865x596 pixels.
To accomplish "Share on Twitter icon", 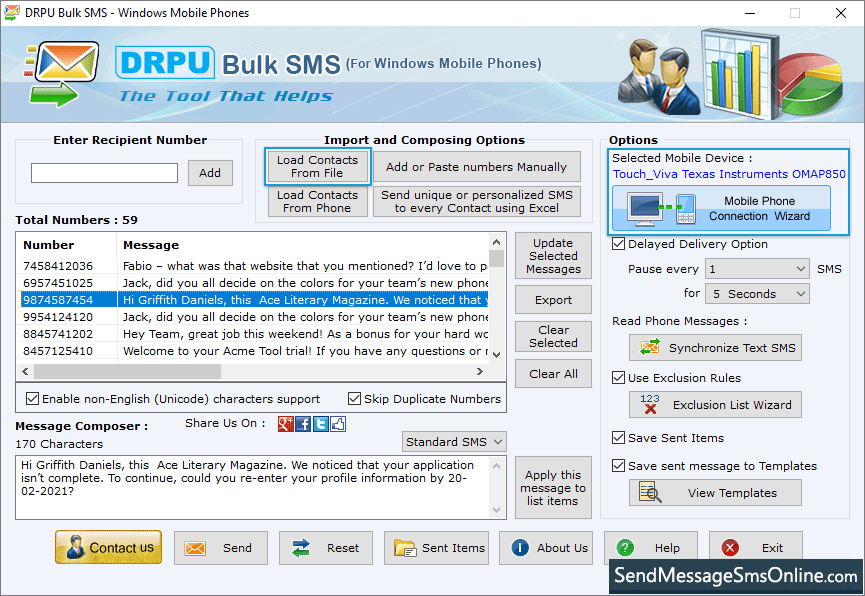I will coord(321,424).
